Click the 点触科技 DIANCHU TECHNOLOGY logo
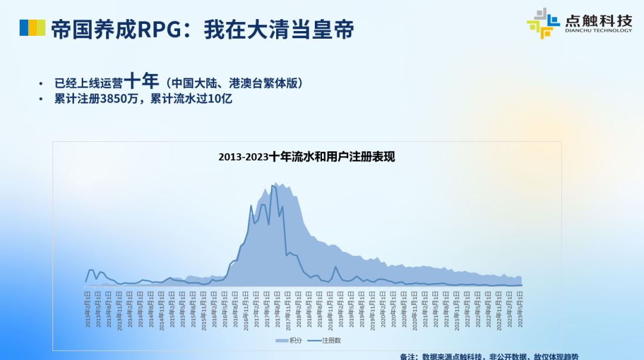 (x=580, y=23)
